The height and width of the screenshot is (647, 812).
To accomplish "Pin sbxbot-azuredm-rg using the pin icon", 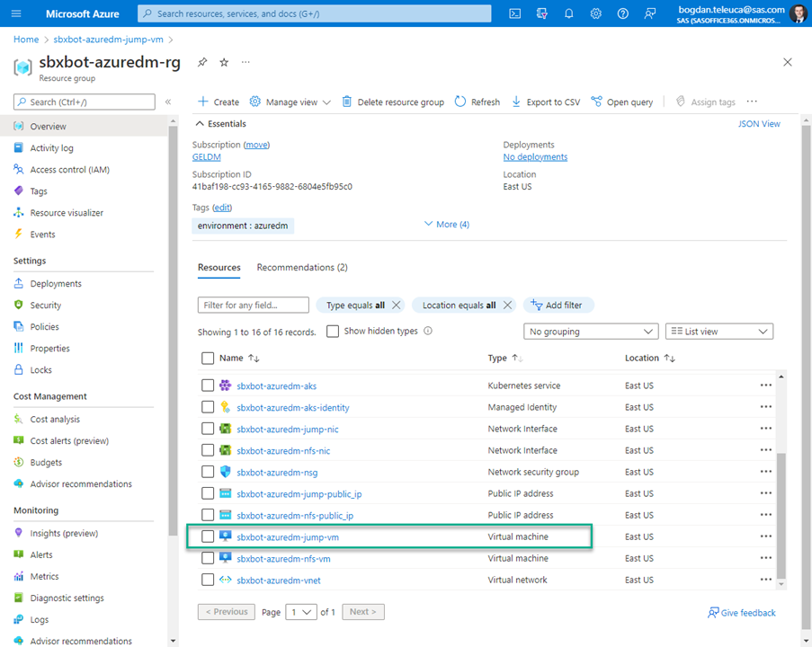I will click(204, 62).
